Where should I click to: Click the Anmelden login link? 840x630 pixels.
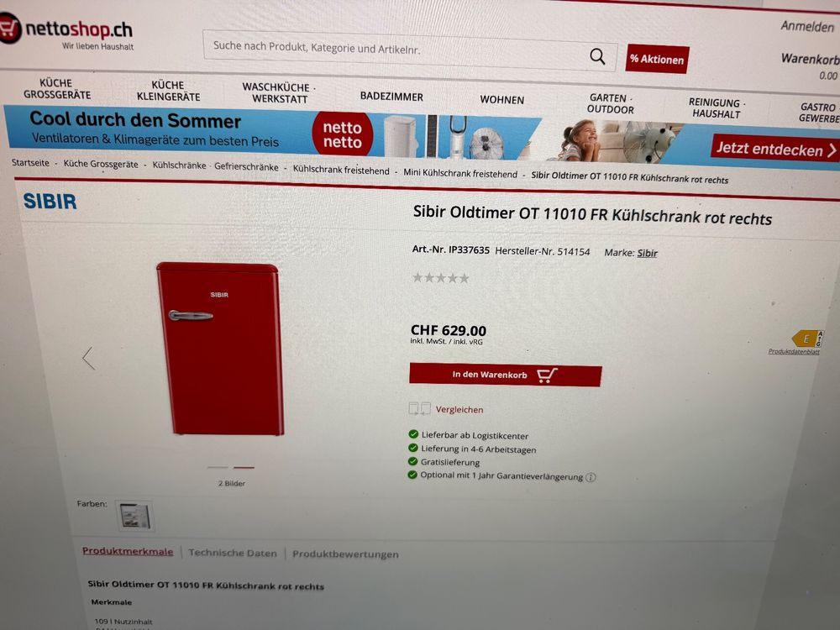coord(807,26)
